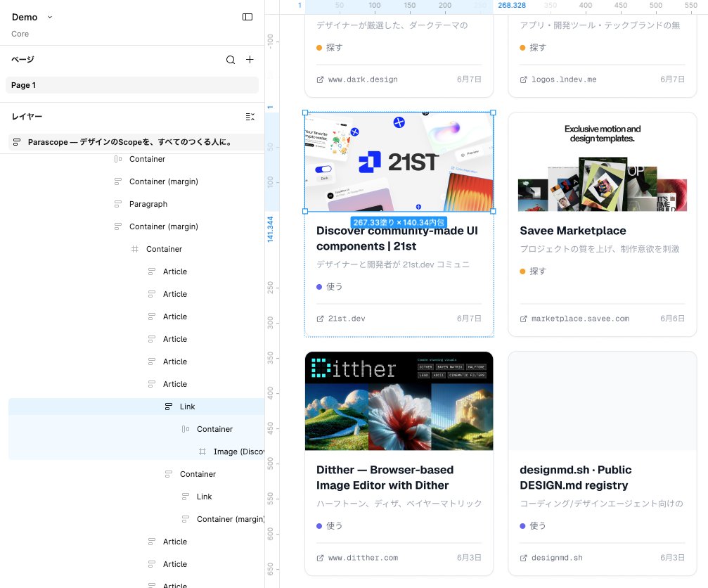
Task: Click the Core team label under Demo
Action: click(x=20, y=34)
